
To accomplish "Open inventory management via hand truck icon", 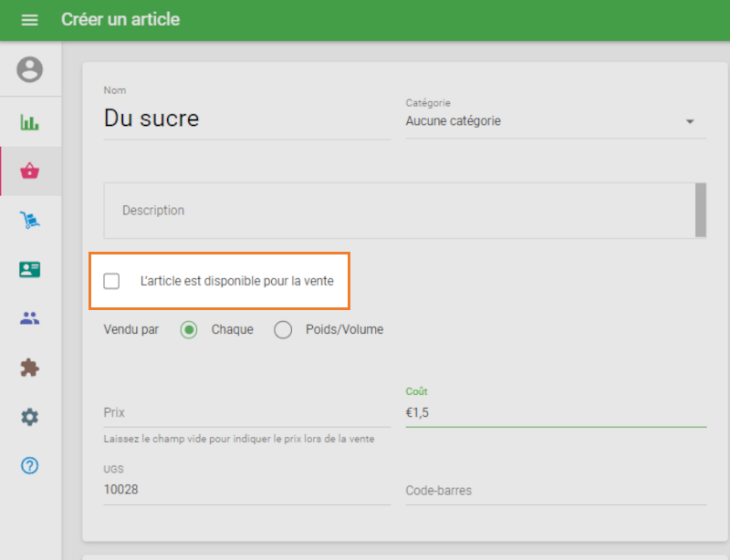I will [x=30, y=219].
